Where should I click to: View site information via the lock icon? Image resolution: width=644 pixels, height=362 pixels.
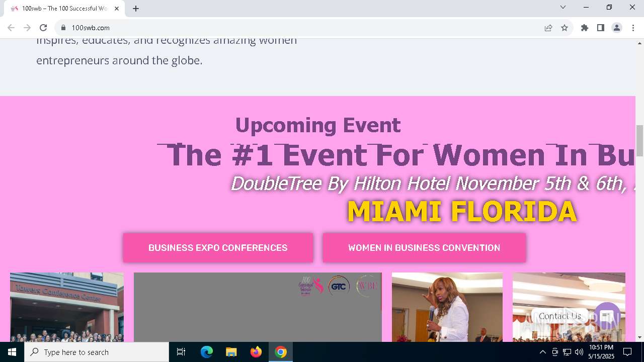point(63,28)
